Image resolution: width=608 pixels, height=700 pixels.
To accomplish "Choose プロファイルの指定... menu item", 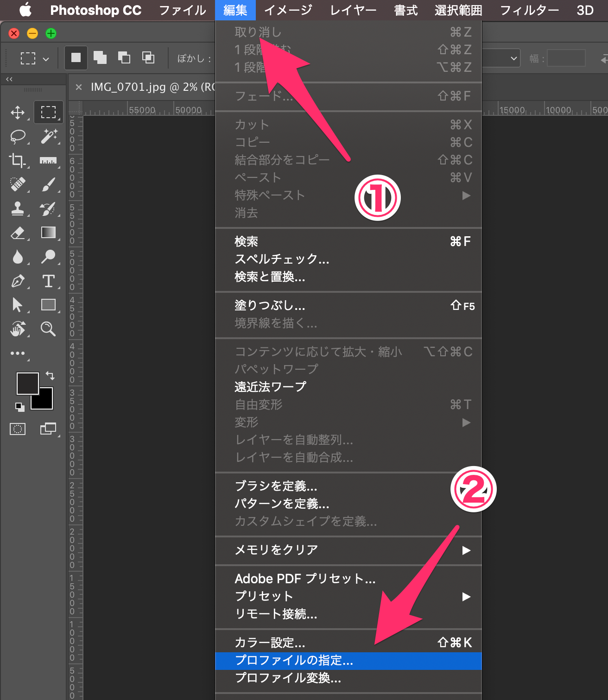I will 348,661.
